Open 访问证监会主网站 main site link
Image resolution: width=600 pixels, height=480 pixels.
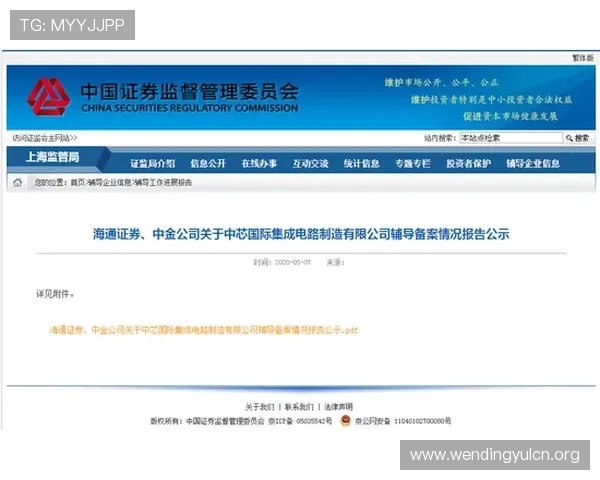coord(44,138)
